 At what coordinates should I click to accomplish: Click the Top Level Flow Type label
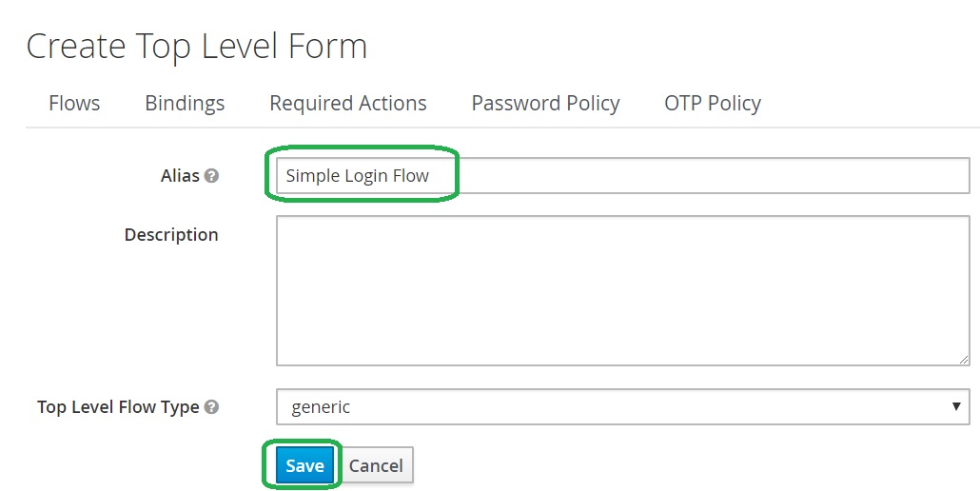click(118, 407)
